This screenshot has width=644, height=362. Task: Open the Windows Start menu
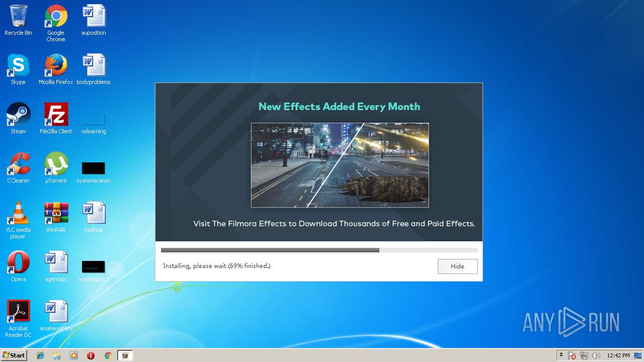(14, 355)
